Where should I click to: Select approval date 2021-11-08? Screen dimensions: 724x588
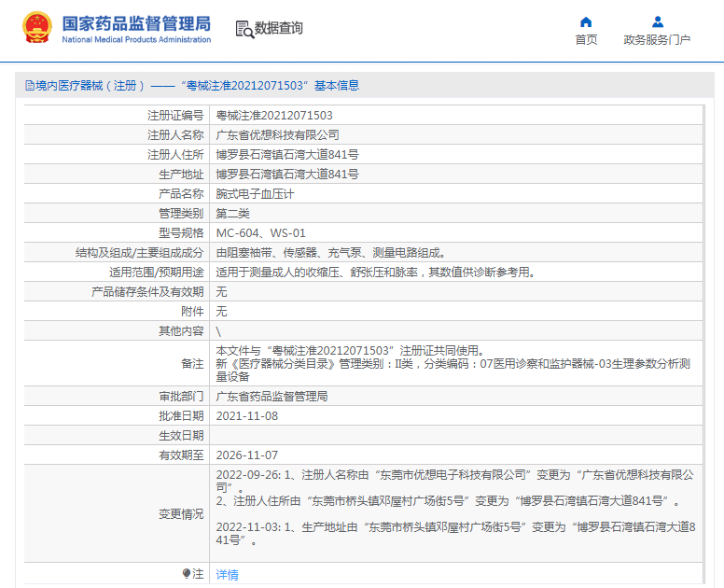coord(247,416)
